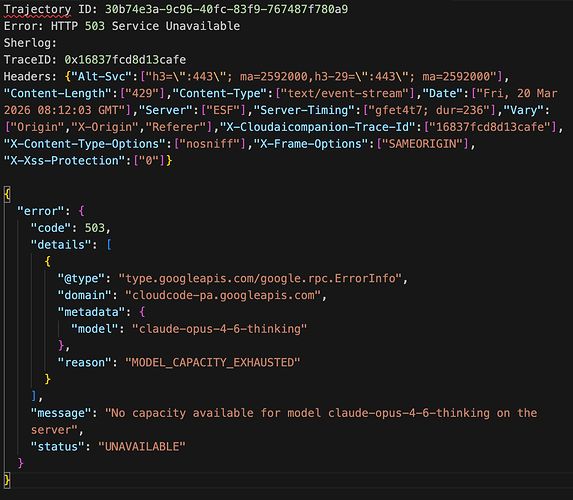Click the "X-Frame-Options" SAMEORIGIN value
Viewport: 573px width, 500px height.
tap(422, 144)
